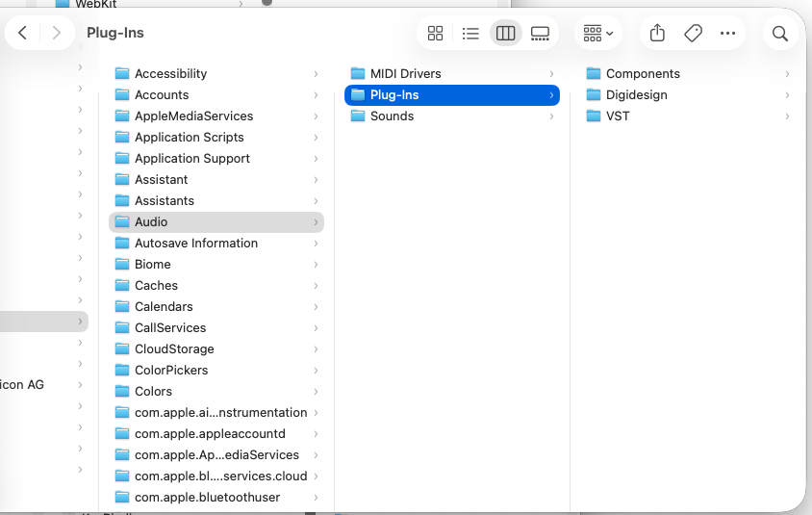Expand the chevron next to MIDI Drivers

pyautogui.click(x=551, y=74)
